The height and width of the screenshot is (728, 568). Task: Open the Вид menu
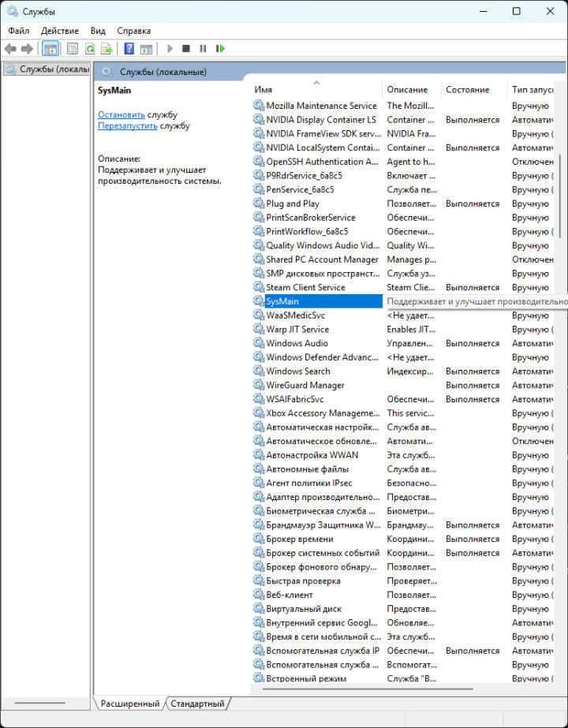click(x=98, y=31)
